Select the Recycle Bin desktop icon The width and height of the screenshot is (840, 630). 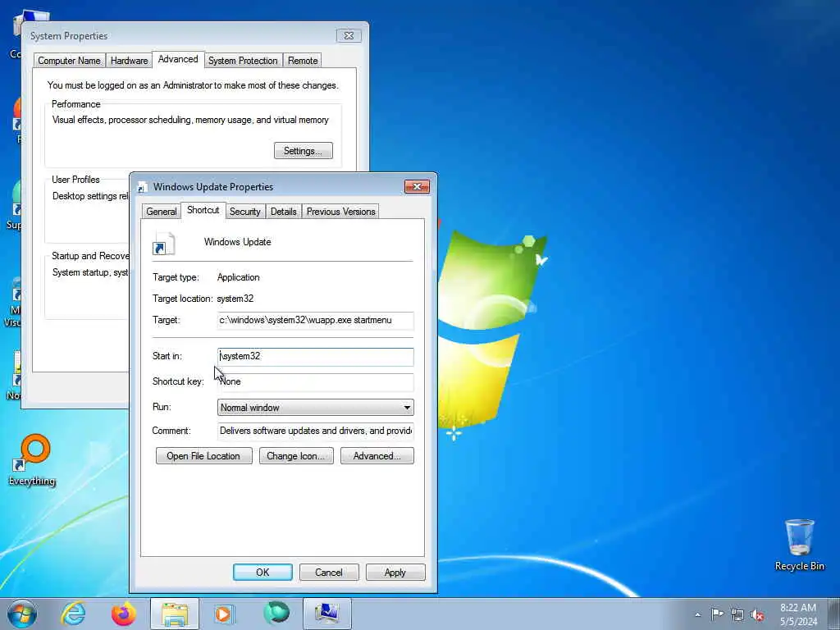(x=799, y=545)
